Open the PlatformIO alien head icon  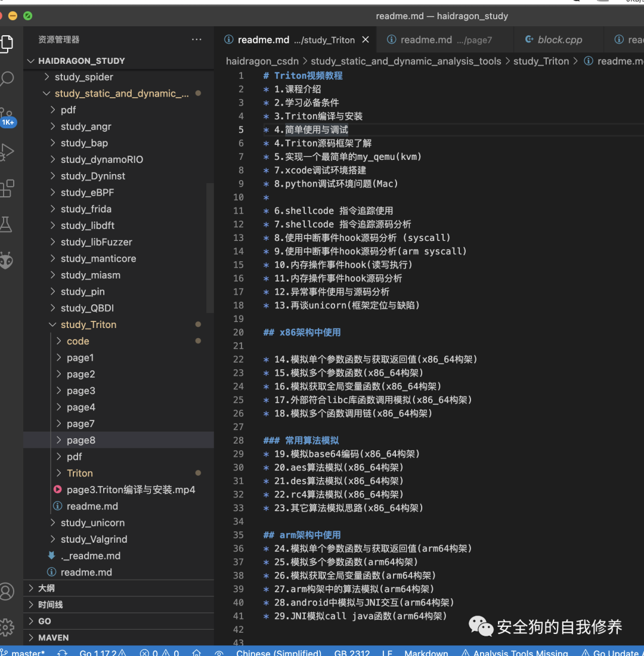pyautogui.click(x=7, y=261)
